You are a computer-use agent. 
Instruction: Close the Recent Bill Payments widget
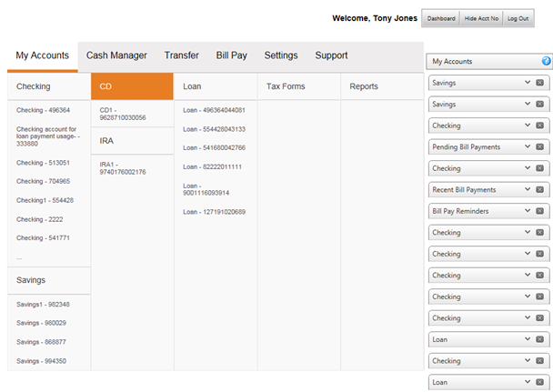coord(539,190)
